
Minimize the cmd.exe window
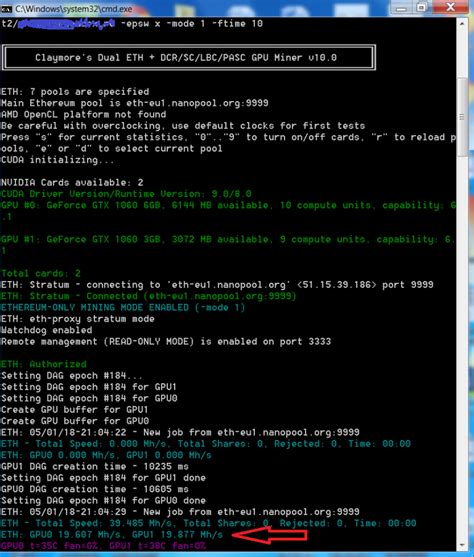[x=401, y=8]
